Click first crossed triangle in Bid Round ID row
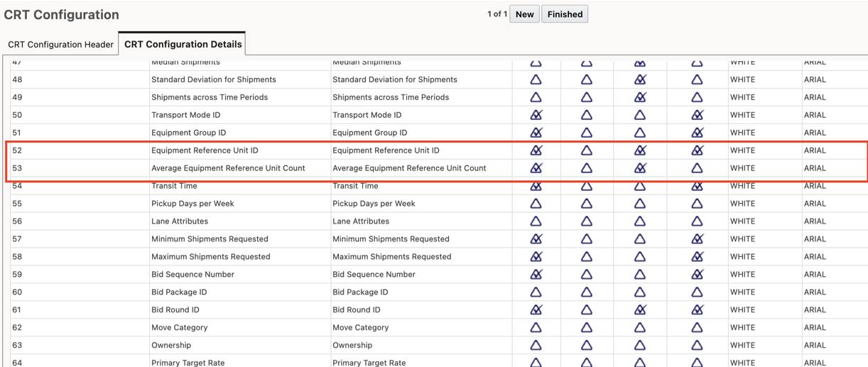This screenshot has width=868, height=367. pos(536,310)
